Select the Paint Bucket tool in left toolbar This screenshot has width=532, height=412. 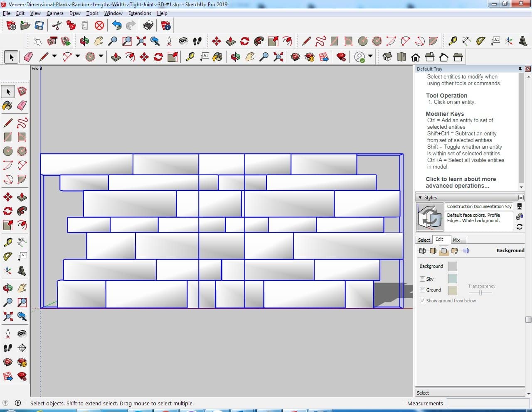(7, 105)
